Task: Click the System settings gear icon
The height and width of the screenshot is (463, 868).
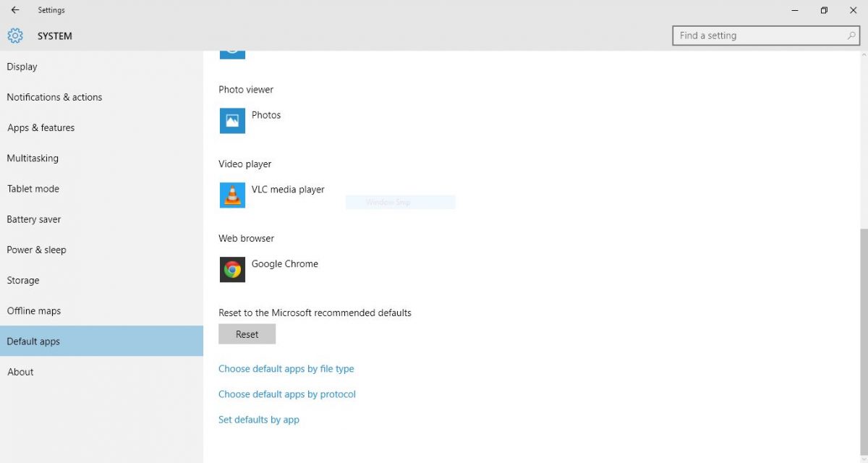Action: tap(15, 35)
